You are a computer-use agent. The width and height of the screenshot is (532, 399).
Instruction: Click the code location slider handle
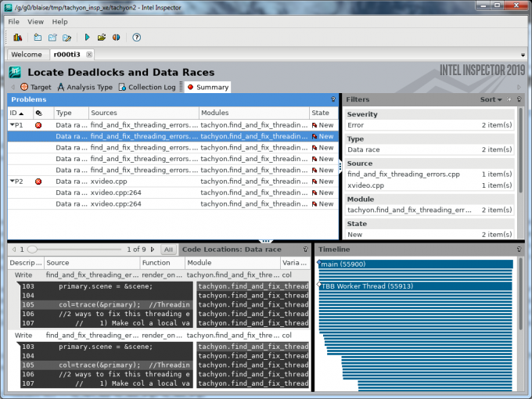point(32,250)
